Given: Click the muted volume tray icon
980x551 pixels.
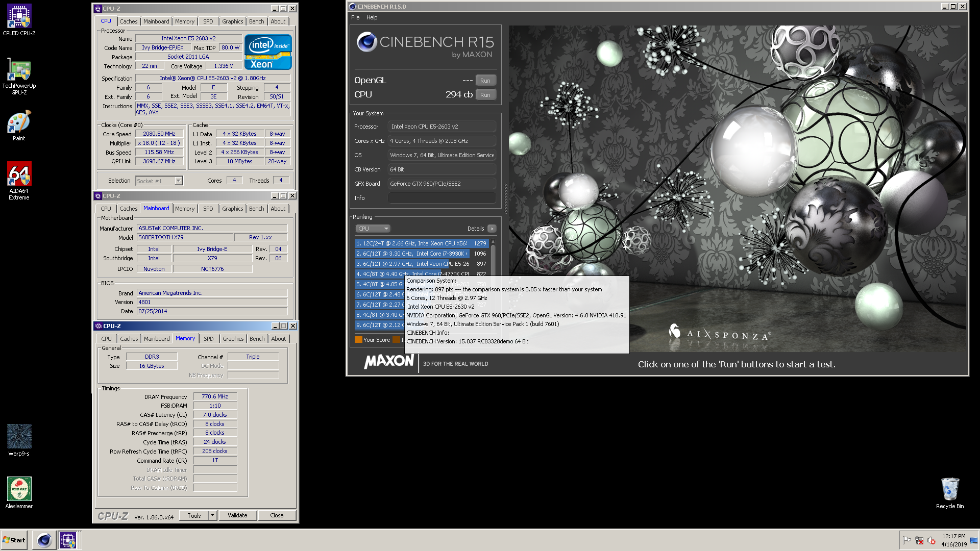Looking at the screenshot, I should click(932, 540).
